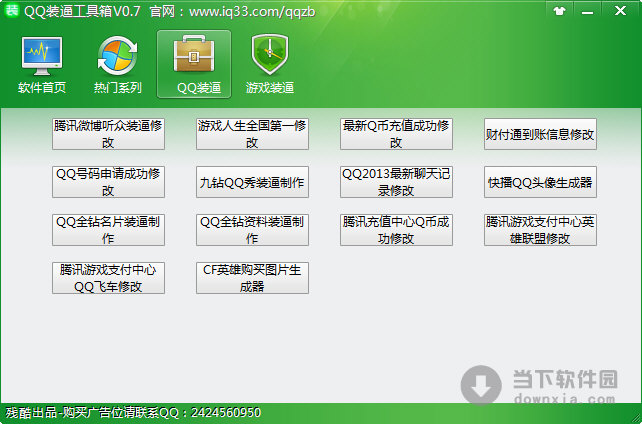
Task: Open 腾讯游戏支付中心QQ飞车修改
Action: tap(109, 278)
